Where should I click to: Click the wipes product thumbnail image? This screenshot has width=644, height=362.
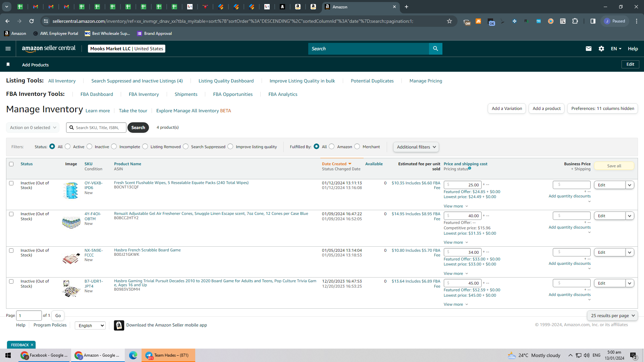(x=71, y=190)
